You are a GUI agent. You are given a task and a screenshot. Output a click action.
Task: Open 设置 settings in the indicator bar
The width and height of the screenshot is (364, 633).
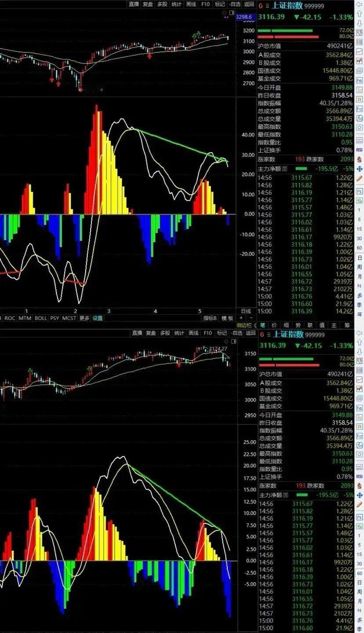(98, 318)
